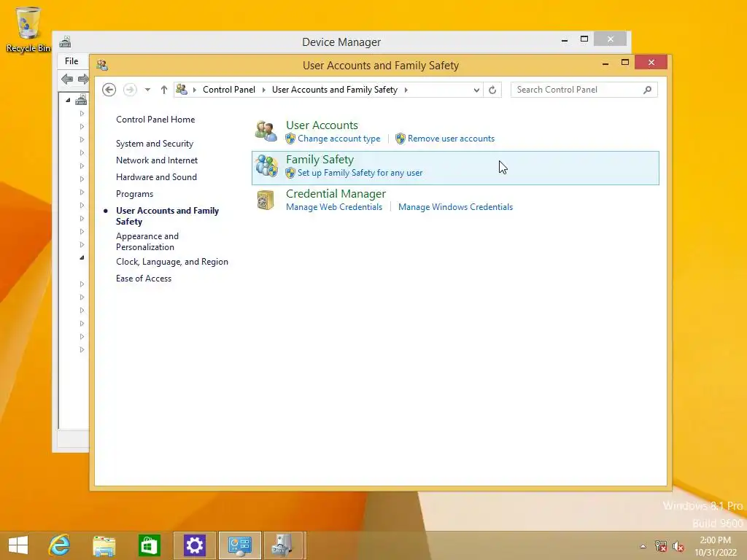Image resolution: width=747 pixels, height=560 pixels.
Task: Expand the chevron before Control Panel breadcrumb
Action: (194, 90)
